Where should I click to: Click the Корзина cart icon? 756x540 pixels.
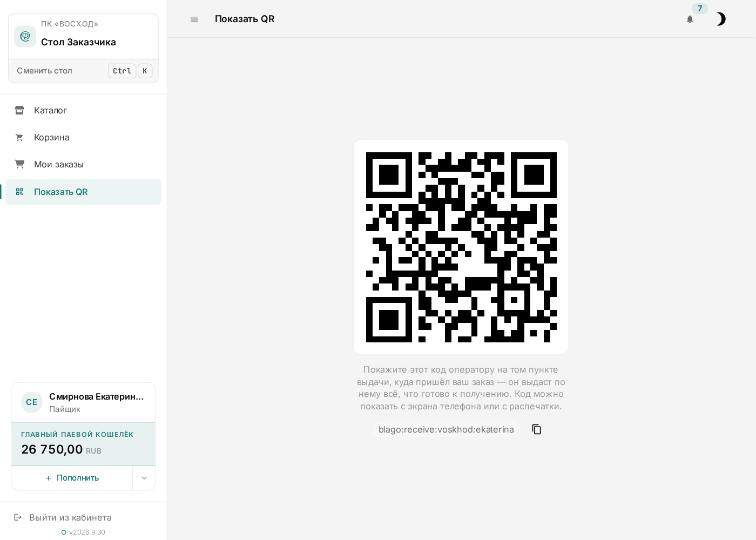[19, 137]
